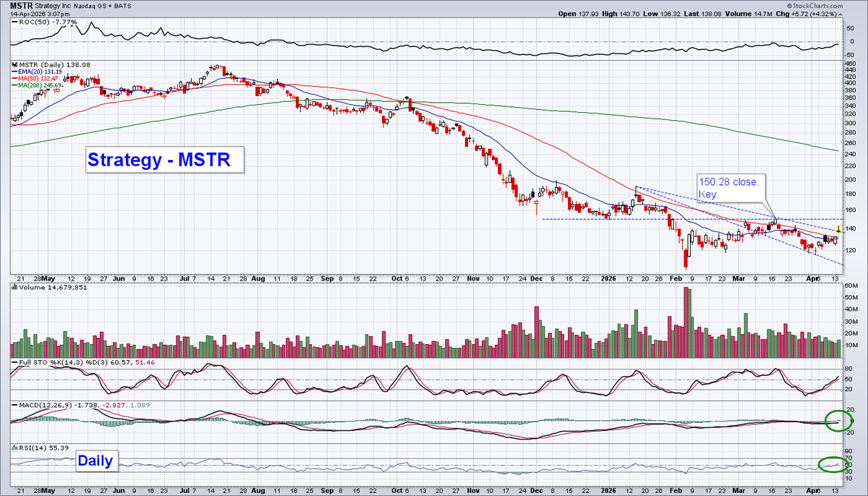Click the 'Strategy - MSTR' title box

click(x=160, y=160)
